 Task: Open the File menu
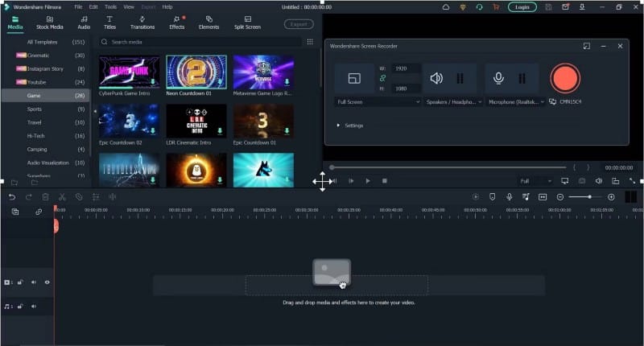(x=78, y=7)
